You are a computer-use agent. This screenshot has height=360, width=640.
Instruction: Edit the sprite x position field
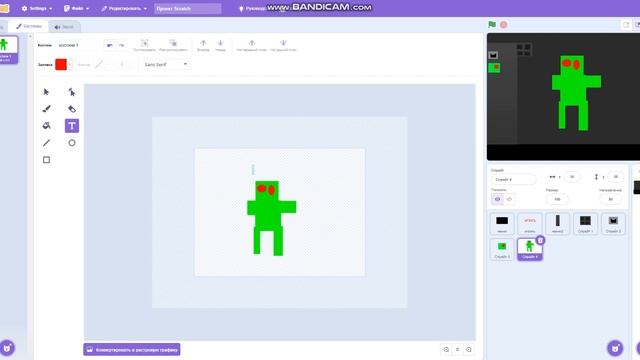pos(572,177)
